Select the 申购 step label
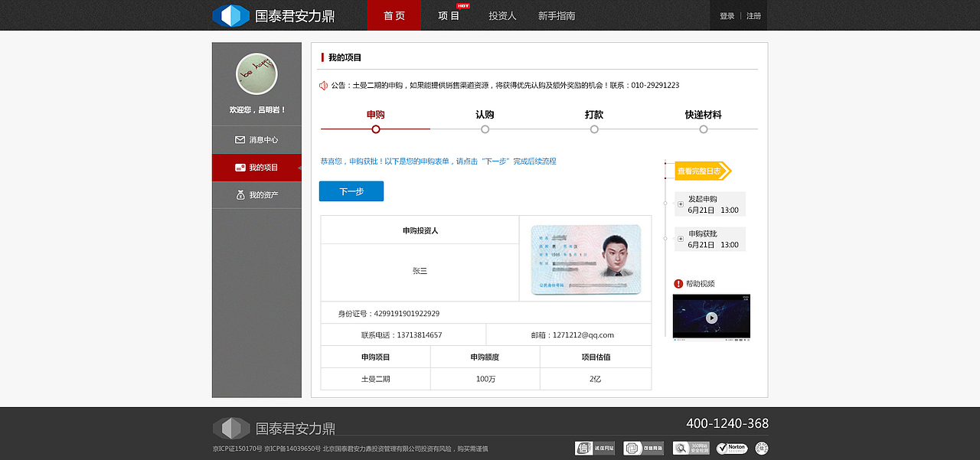980x460 pixels. click(375, 115)
